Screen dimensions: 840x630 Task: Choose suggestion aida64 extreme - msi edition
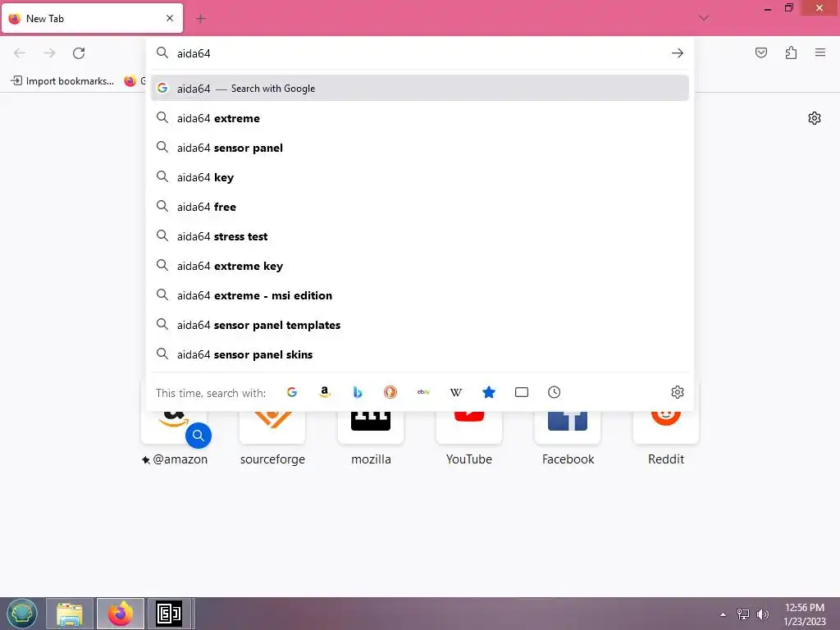pos(420,295)
